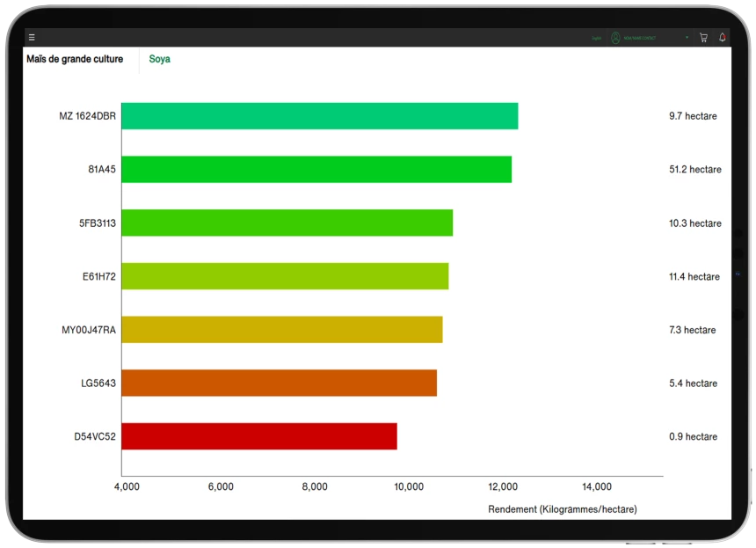Viewport: 756px width, 548px height.
Task: Click the Rendement axis title
Action: (x=562, y=509)
